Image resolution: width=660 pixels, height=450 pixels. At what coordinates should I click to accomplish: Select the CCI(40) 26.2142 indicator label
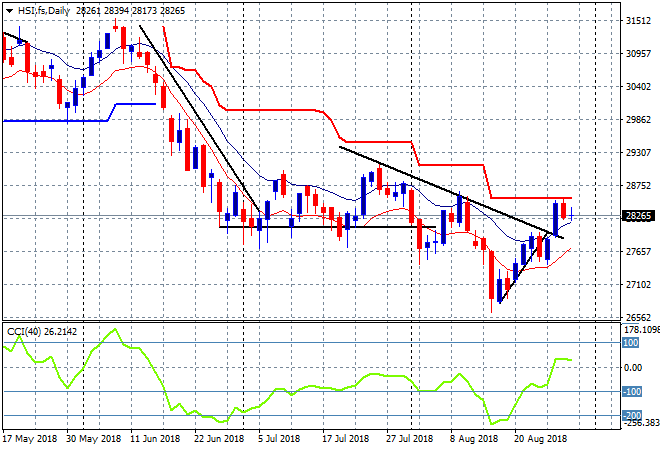(x=42, y=332)
